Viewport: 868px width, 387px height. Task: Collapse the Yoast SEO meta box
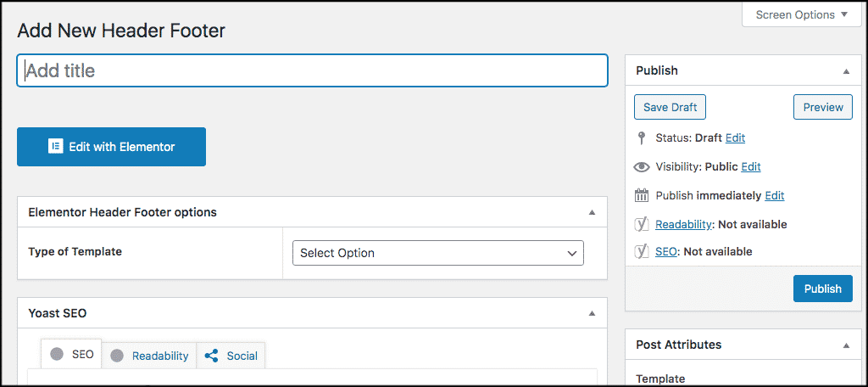click(592, 313)
